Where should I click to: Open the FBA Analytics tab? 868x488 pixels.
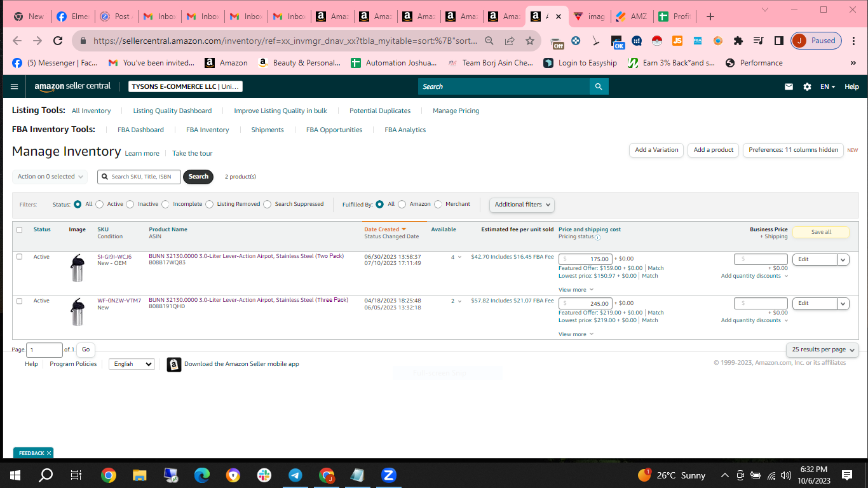[x=405, y=130]
